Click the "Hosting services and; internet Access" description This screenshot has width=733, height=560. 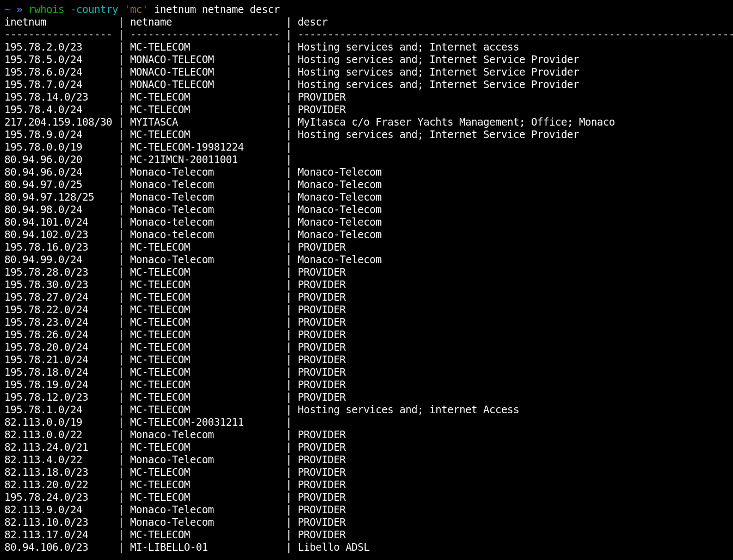[408, 410]
